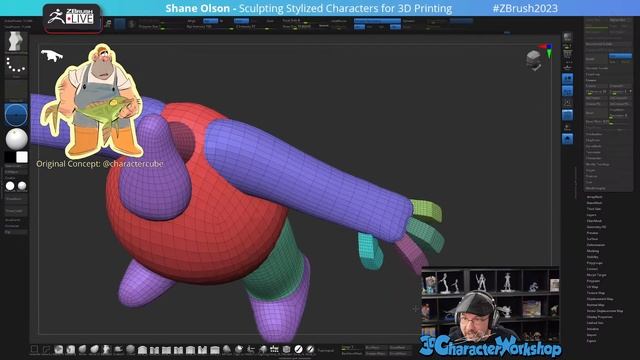The image size is (640, 360).
Task: Open Vector Displacement Map subpalette
Action: click(605, 311)
